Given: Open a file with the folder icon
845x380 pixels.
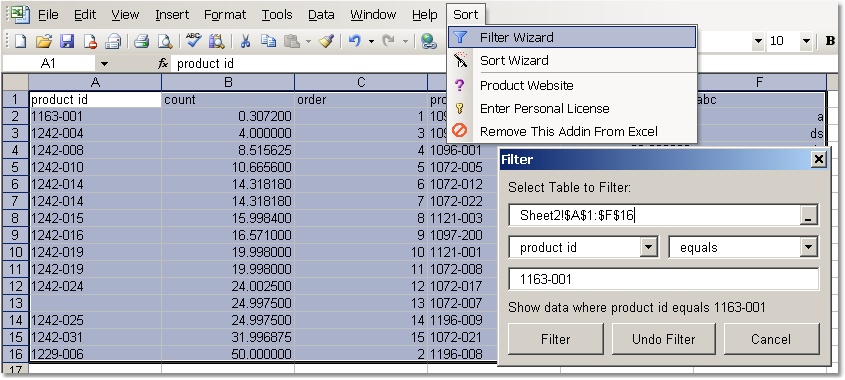Looking at the screenshot, I should pos(44,41).
